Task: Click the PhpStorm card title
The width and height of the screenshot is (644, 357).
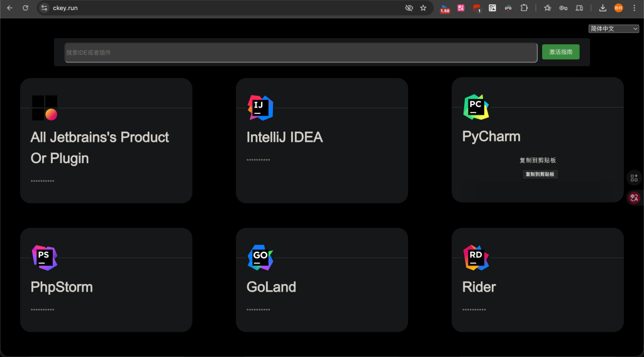Action: coord(62,287)
